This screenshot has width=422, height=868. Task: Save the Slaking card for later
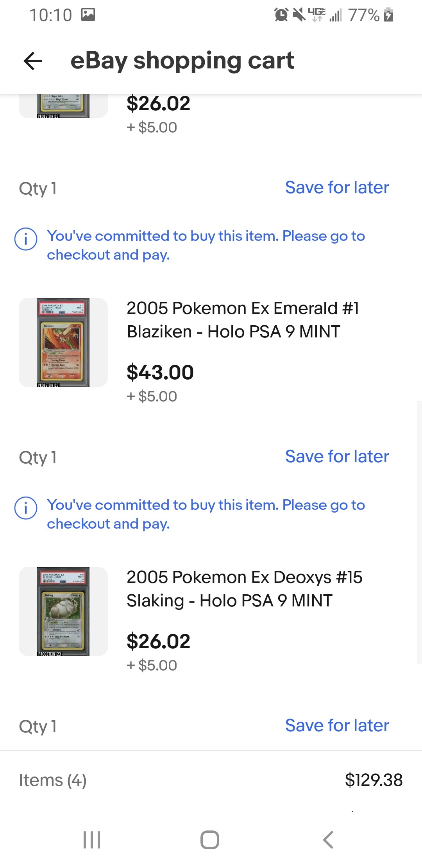[x=337, y=725]
